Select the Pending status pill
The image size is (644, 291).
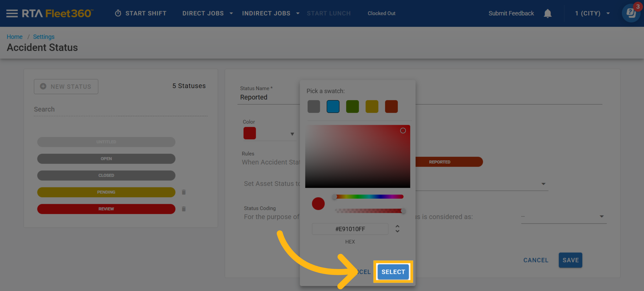pos(106,192)
